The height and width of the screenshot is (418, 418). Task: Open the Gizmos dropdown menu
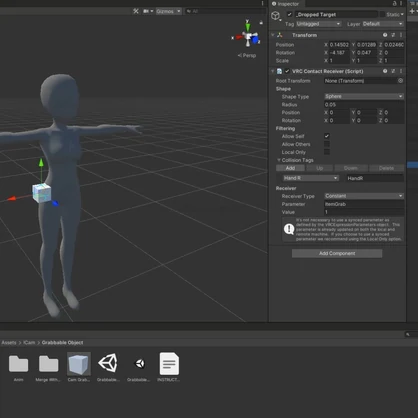(168, 11)
